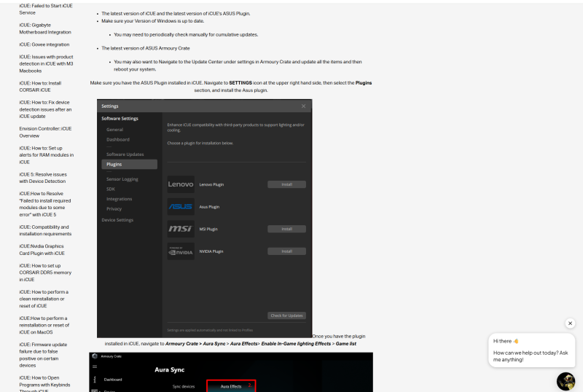Open Compatibility and installation requirements article
Screen dimensions: 583x392
click(45, 230)
